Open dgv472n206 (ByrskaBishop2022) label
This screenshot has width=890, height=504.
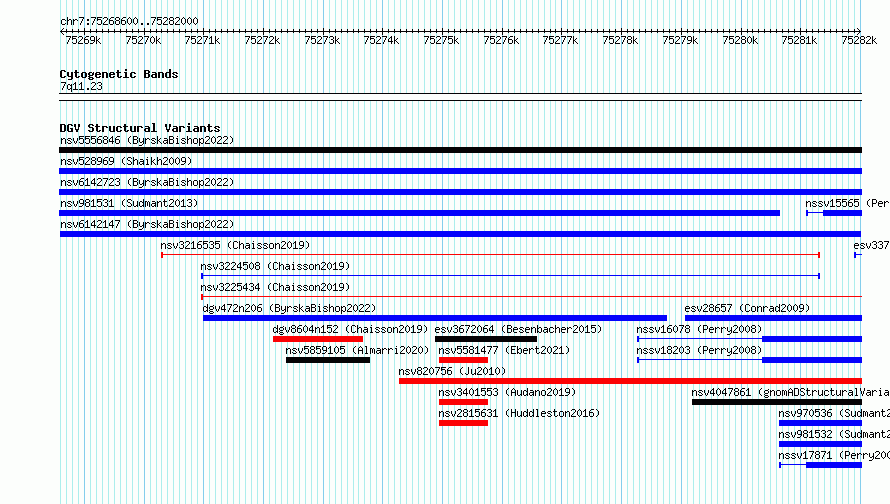289,308
